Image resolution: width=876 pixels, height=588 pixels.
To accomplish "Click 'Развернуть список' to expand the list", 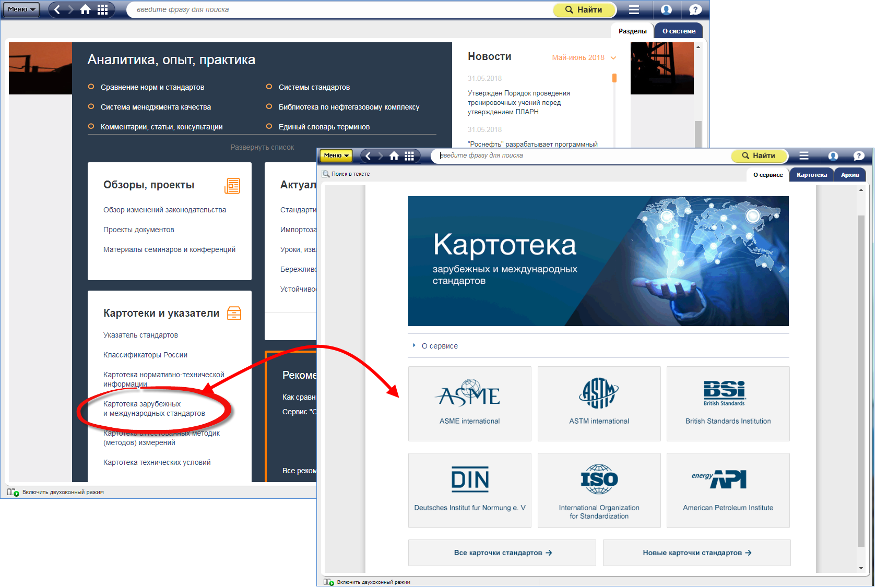I will [x=262, y=148].
